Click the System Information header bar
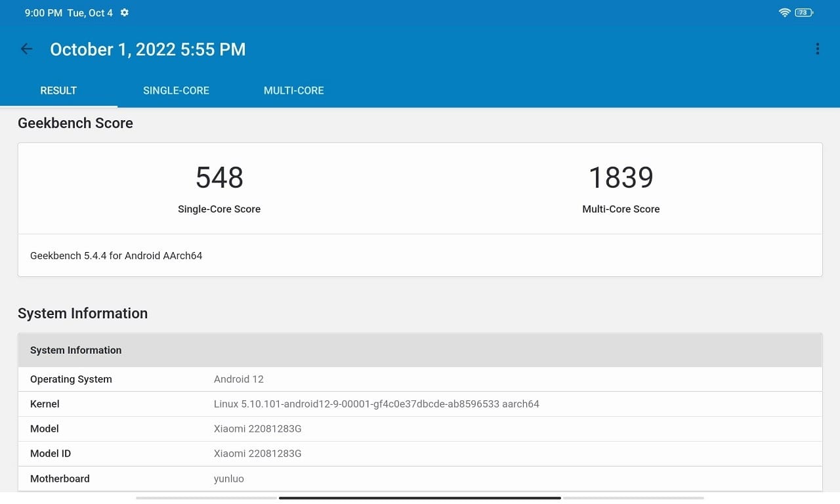This screenshot has height=504, width=840. 420,350
